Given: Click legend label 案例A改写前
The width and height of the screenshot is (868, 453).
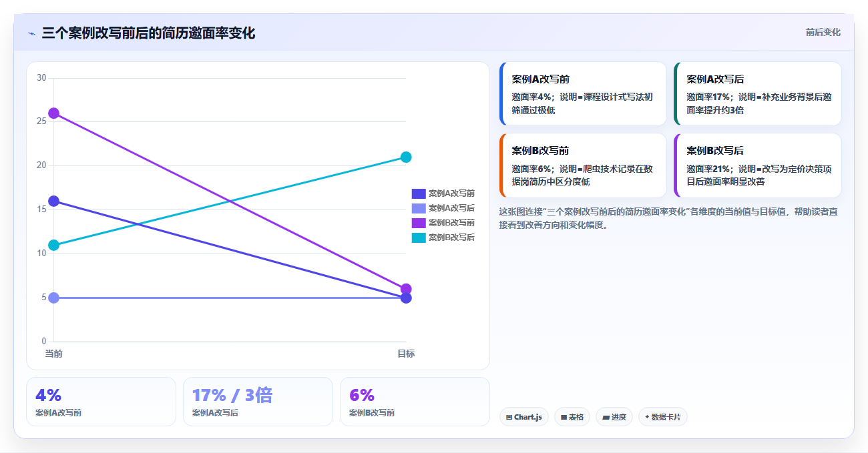Looking at the screenshot, I should [x=451, y=193].
